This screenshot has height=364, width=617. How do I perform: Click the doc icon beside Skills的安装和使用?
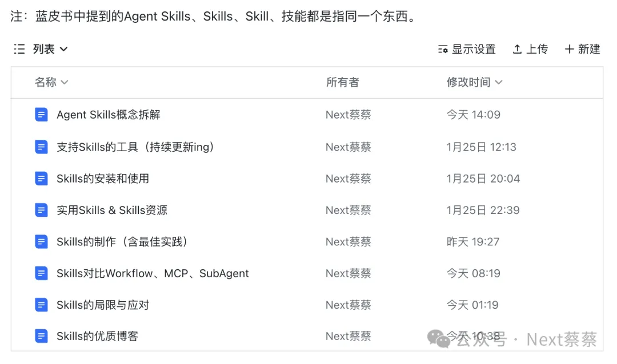tap(41, 179)
